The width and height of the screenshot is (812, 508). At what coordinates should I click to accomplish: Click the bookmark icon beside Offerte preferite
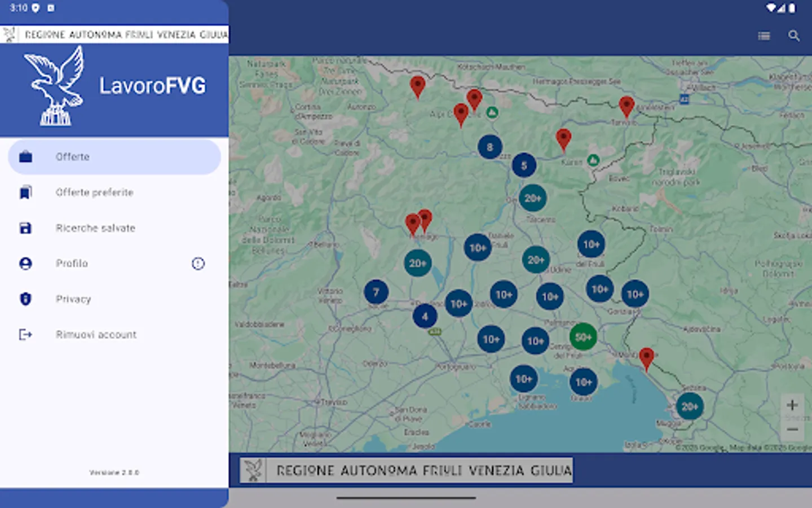(25, 192)
